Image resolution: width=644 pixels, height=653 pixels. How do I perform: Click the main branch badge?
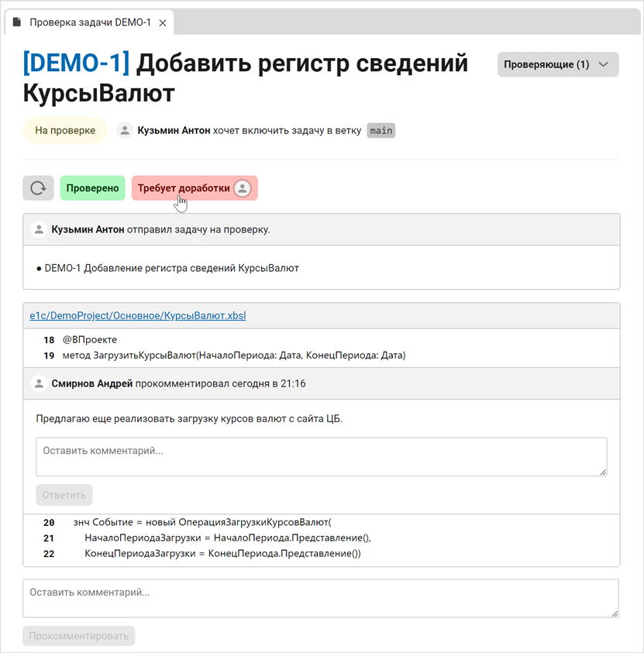pyautogui.click(x=381, y=130)
